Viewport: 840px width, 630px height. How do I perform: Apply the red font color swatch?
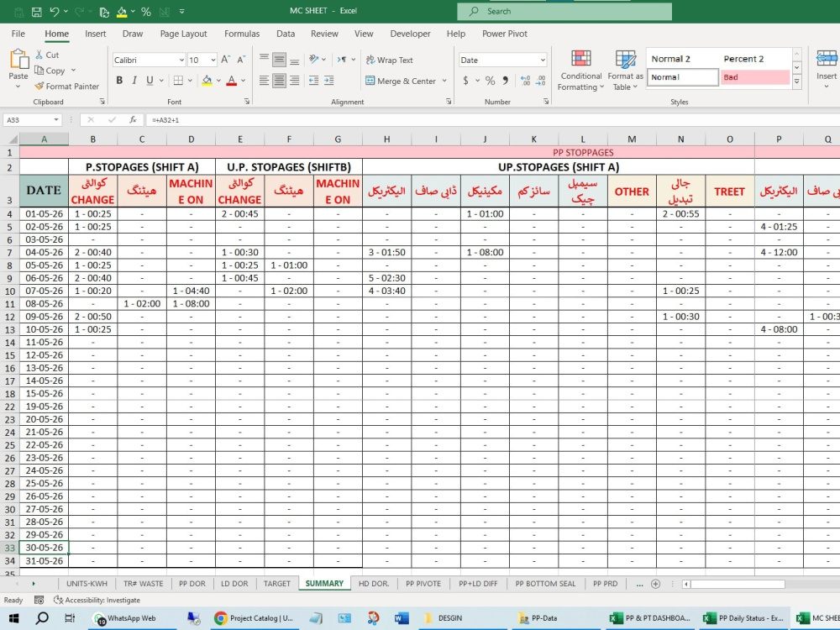coord(232,81)
